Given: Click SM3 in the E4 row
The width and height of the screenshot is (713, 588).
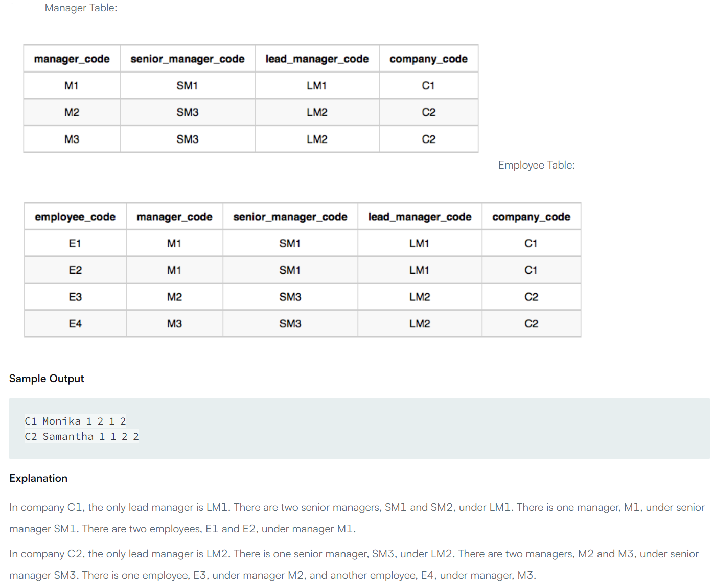Looking at the screenshot, I should pyautogui.click(x=290, y=323).
